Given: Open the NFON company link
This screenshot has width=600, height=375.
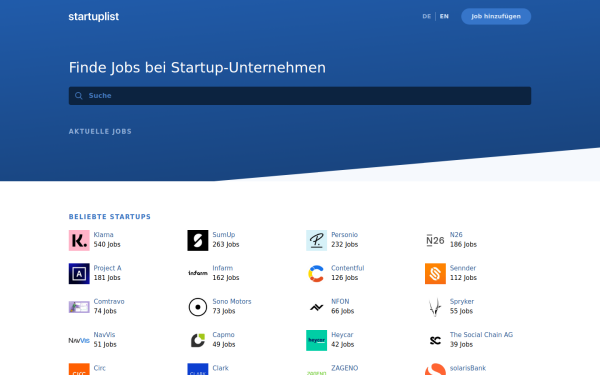Looking at the screenshot, I should [x=340, y=301].
